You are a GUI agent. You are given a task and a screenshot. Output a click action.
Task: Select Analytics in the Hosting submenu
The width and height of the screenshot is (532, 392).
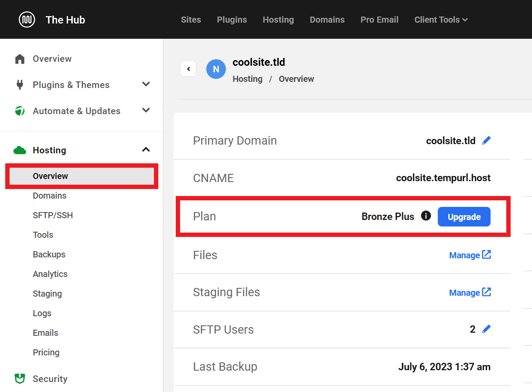point(50,274)
